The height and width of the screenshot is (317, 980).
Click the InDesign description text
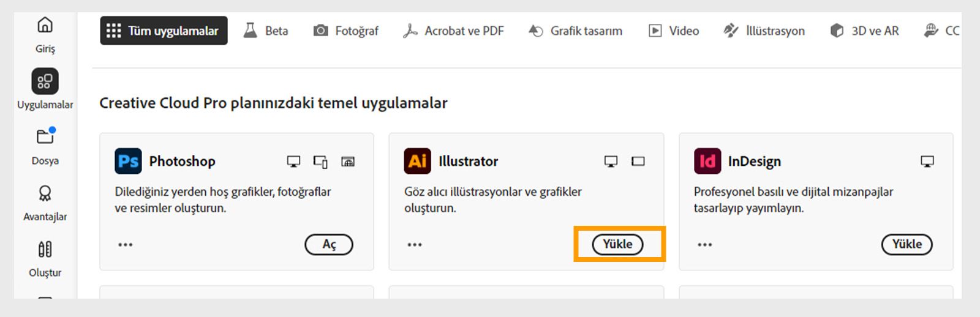click(793, 200)
